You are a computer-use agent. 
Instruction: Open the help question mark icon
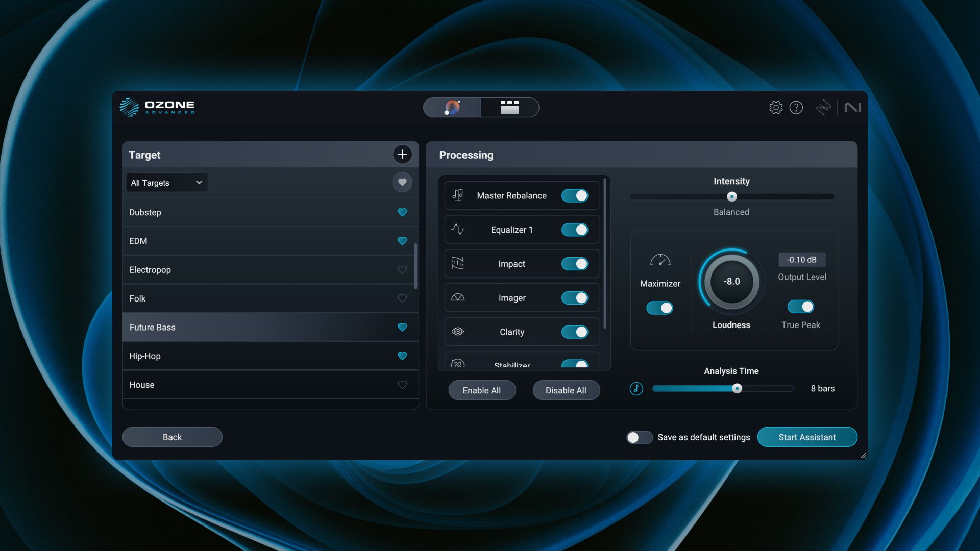(796, 108)
